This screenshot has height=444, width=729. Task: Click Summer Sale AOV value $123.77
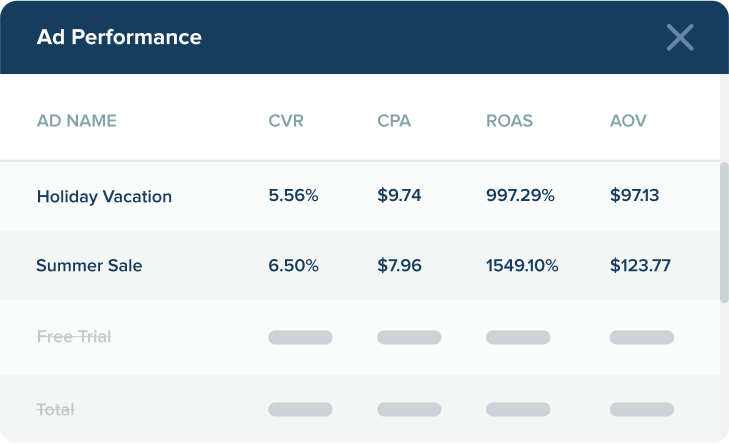(640, 266)
